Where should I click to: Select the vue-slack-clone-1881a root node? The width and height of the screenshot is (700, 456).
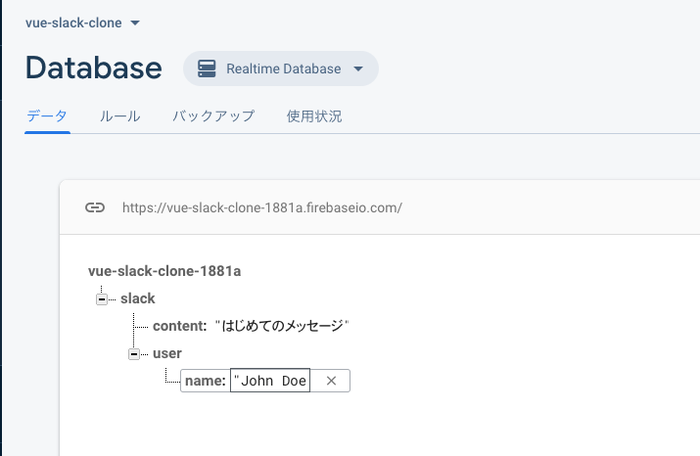[164, 271]
